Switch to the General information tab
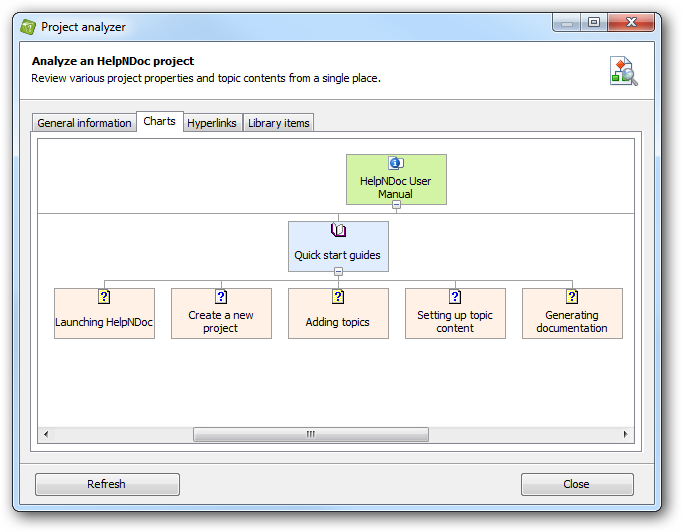 (x=84, y=123)
